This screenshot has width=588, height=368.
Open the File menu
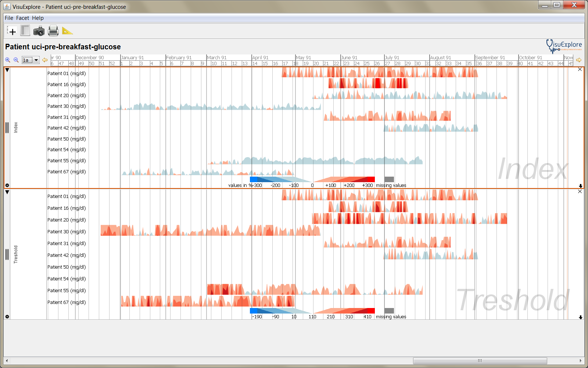point(9,18)
